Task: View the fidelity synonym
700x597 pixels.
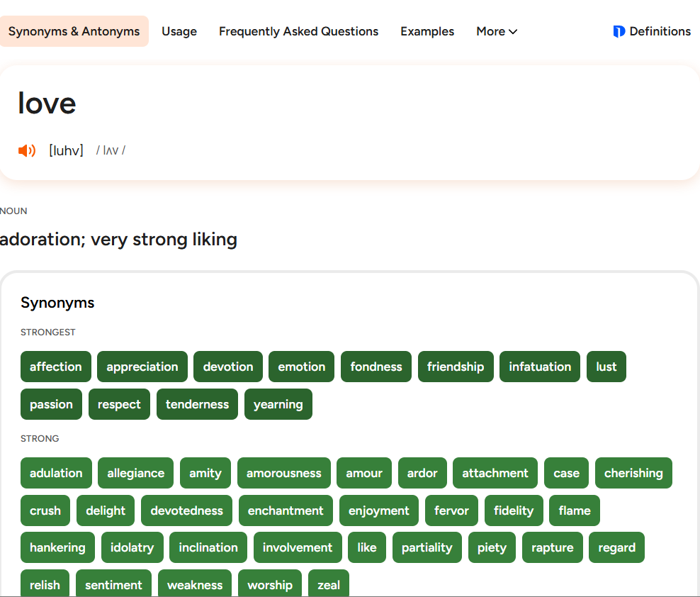Action: (514, 510)
